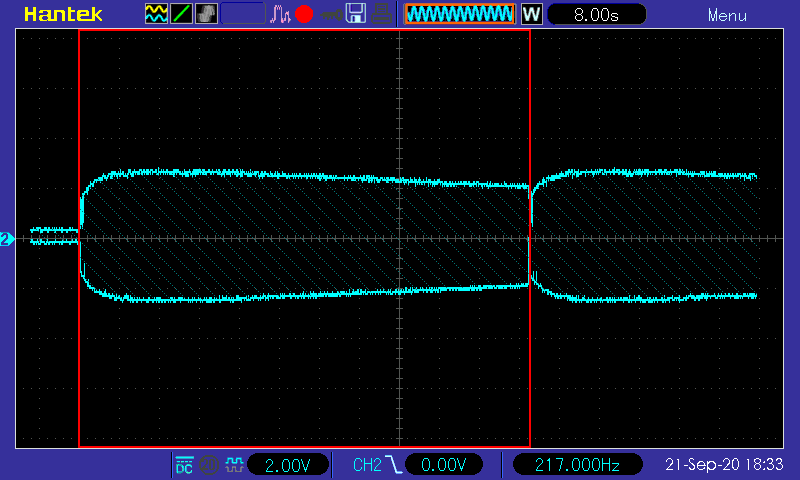The image size is (800, 480).
Task: Click the CH2 trigger source label
Action: tap(367, 465)
